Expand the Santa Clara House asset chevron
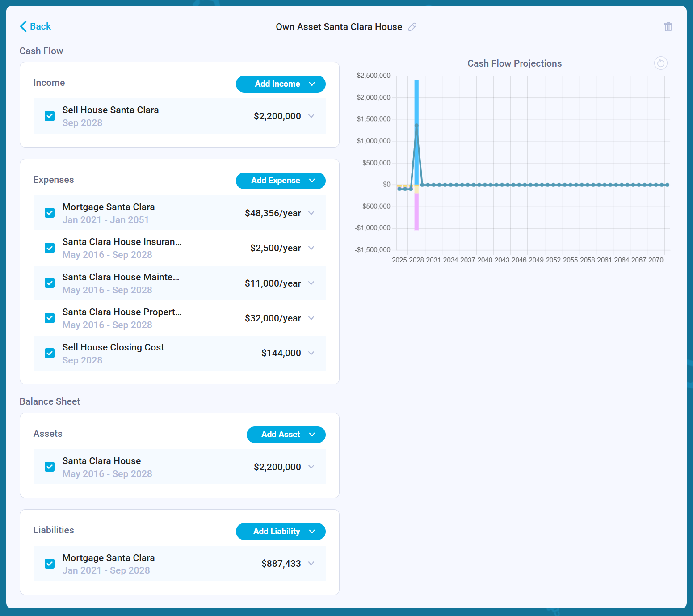The height and width of the screenshot is (616, 693). (311, 467)
